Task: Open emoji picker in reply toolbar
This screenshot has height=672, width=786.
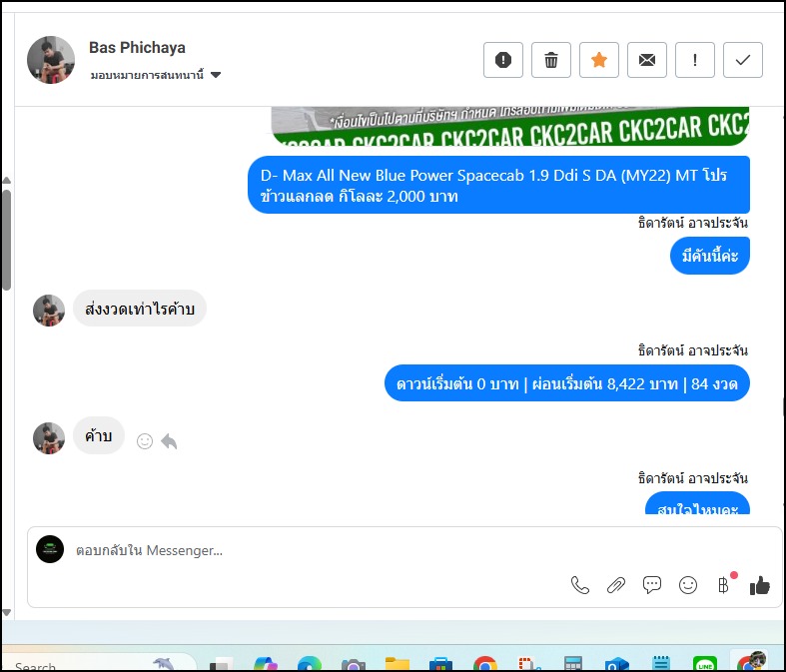Action: pos(688,585)
